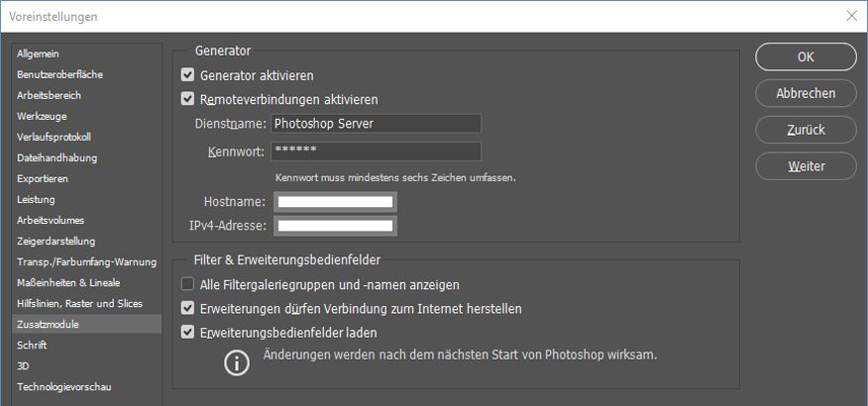Click the Generator group heading

pos(223,51)
